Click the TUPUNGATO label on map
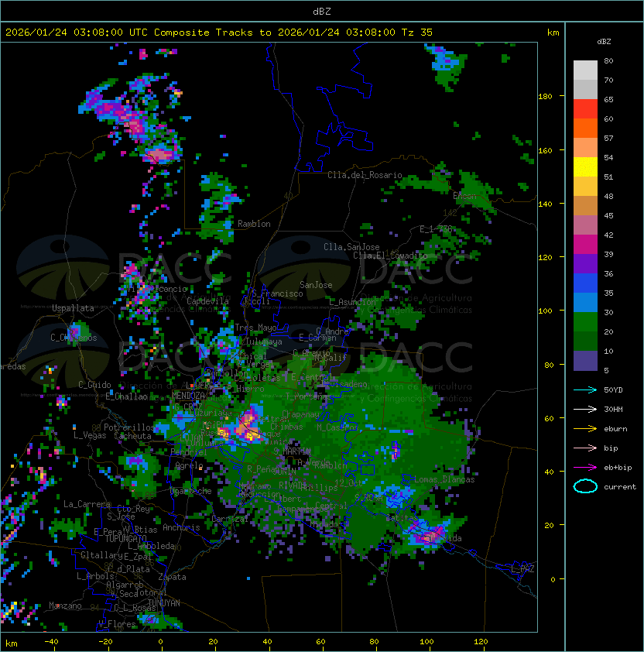Screen dimensions: 644x652 (x=125, y=538)
